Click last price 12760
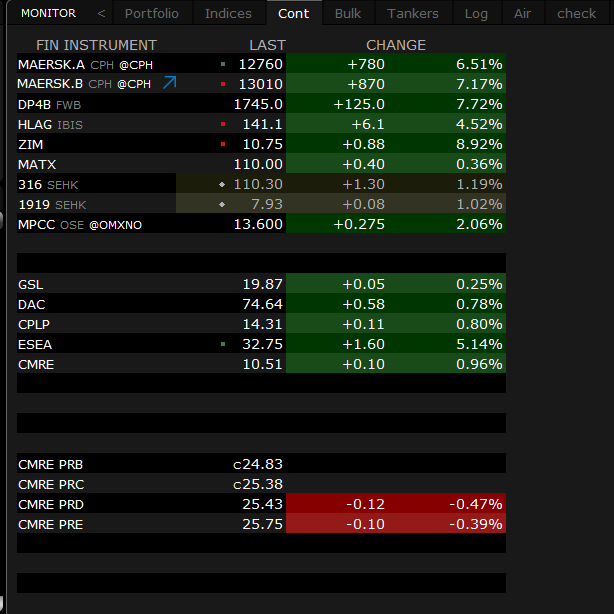Viewport: 614px width, 614px height. click(x=260, y=64)
